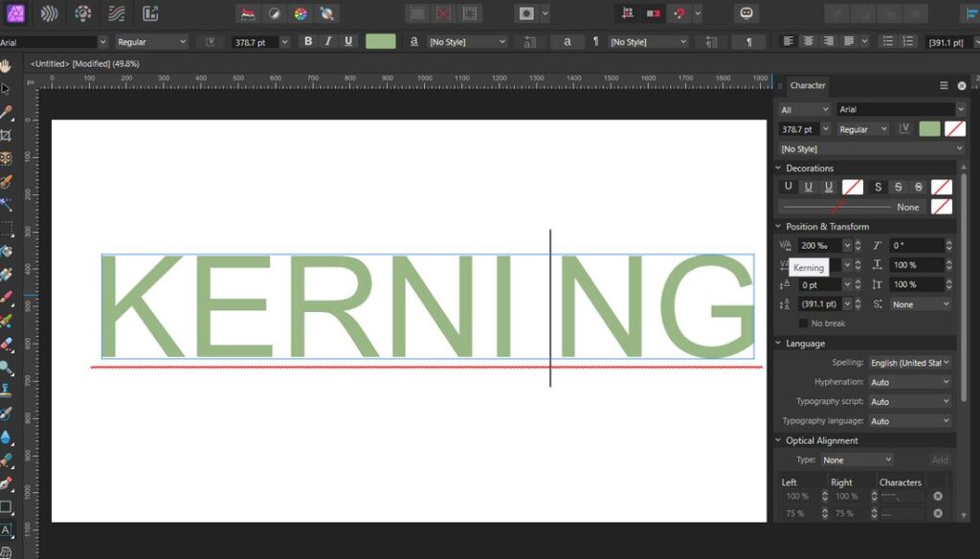The width and height of the screenshot is (980, 559).
Task: Switch to the Export persona
Action: (x=151, y=13)
